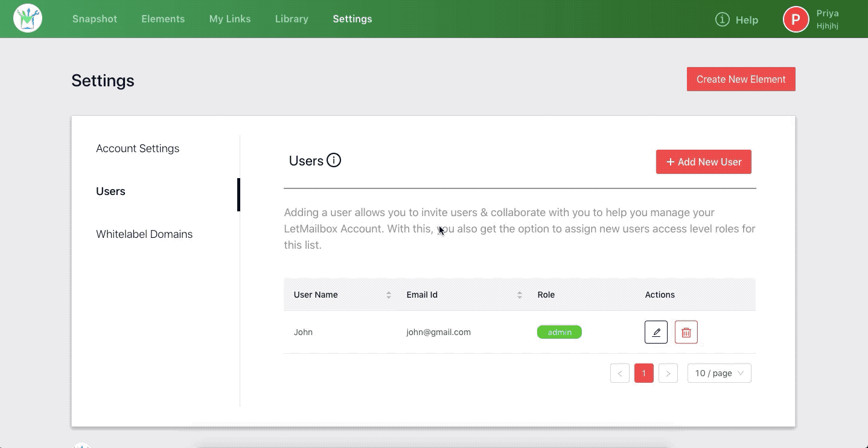Image resolution: width=868 pixels, height=448 pixels.
Task: Click the Help info icon
Action: point(722,19)
